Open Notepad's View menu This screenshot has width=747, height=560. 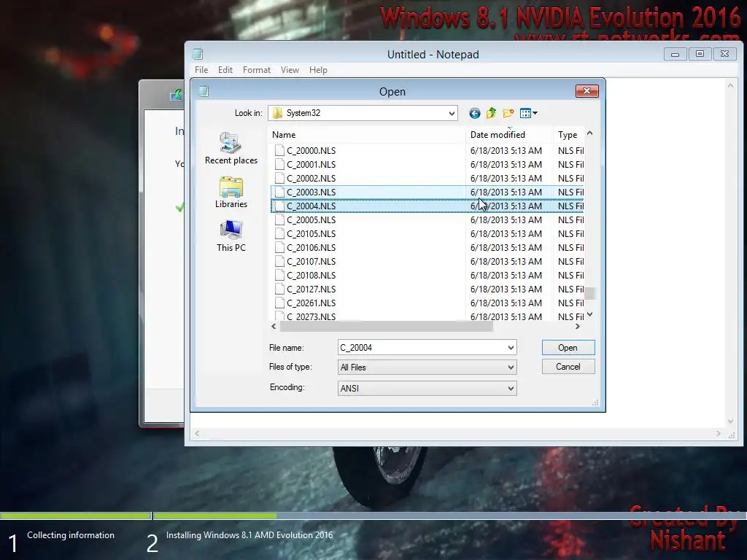[x=290, y=70]
